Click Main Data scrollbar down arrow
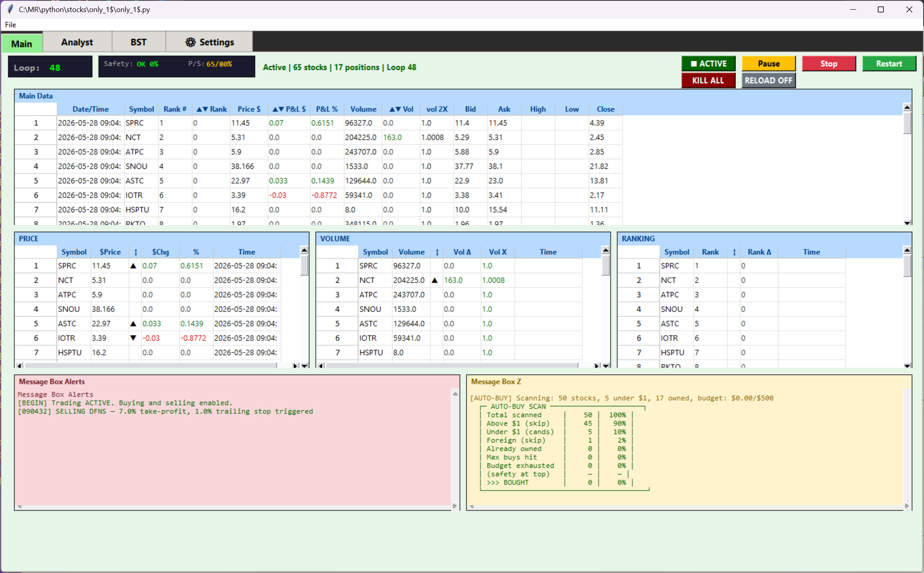This screenshot has height=573, width=924. pos(907,223)
